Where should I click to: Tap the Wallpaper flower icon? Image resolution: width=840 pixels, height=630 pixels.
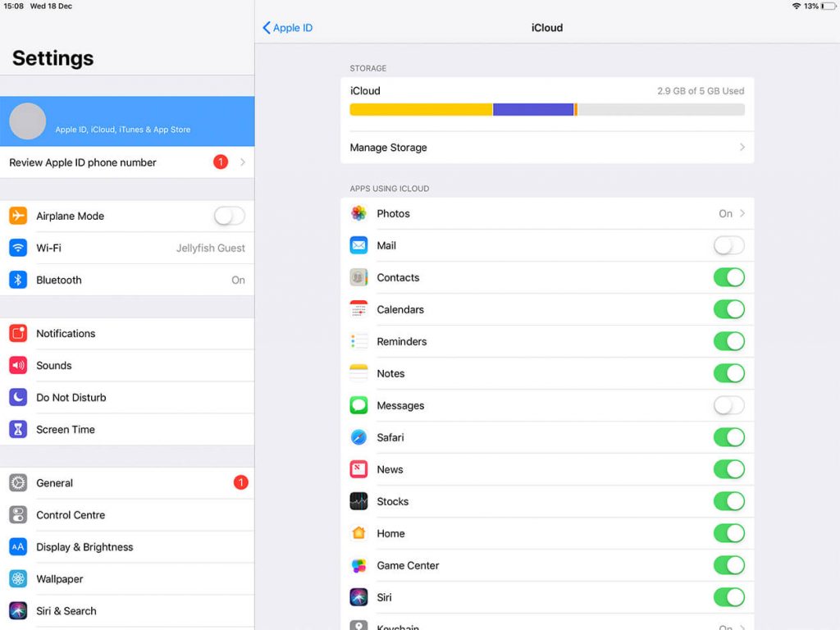[18, 578]
